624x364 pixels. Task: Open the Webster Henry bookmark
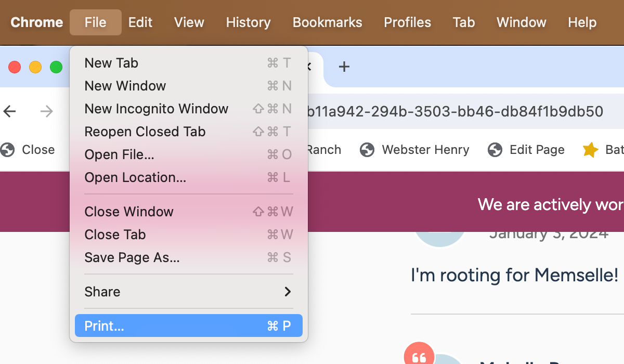pos(425,150)
